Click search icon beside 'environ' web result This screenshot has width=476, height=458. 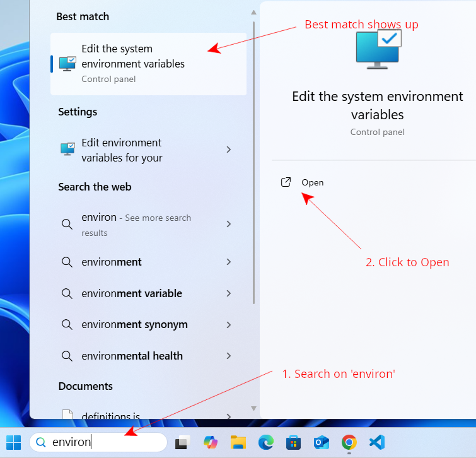coord(67,224)
